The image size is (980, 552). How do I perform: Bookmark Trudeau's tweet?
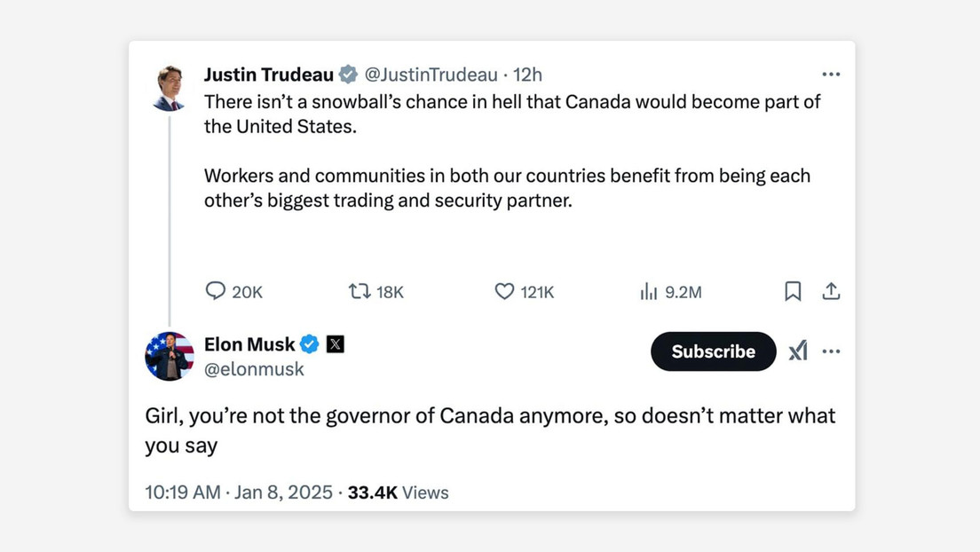click(x=793, y=291)
